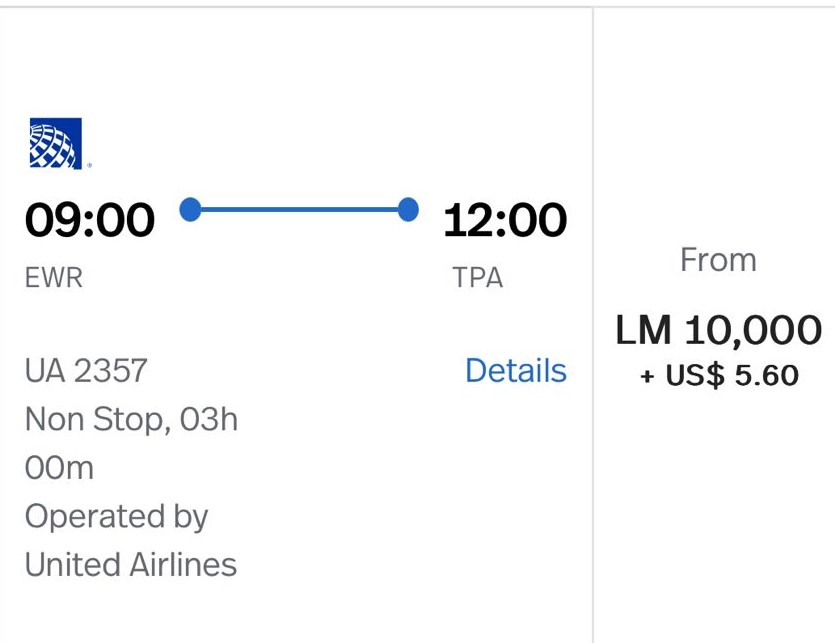835x643 pixels.
Task: Open the flight Details link
Action: tap(515, 371)
